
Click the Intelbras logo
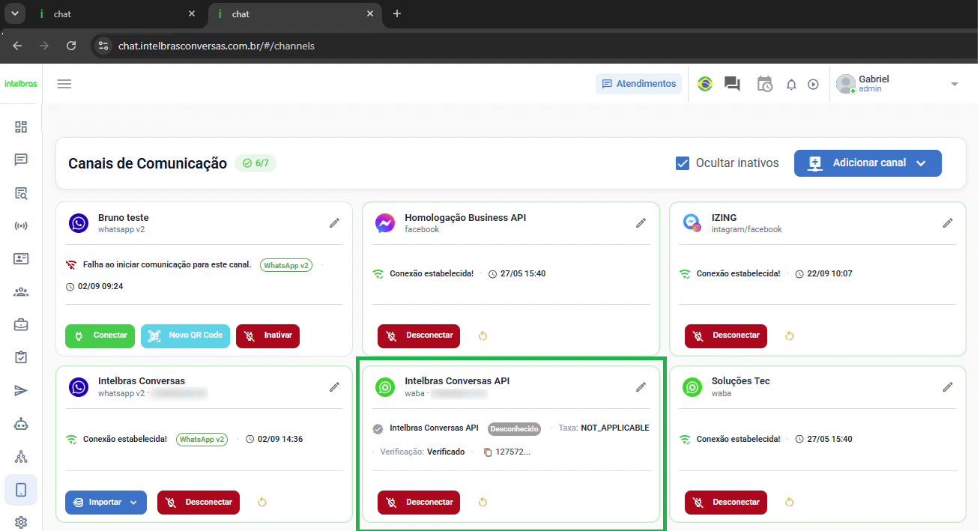coord(21,84)
